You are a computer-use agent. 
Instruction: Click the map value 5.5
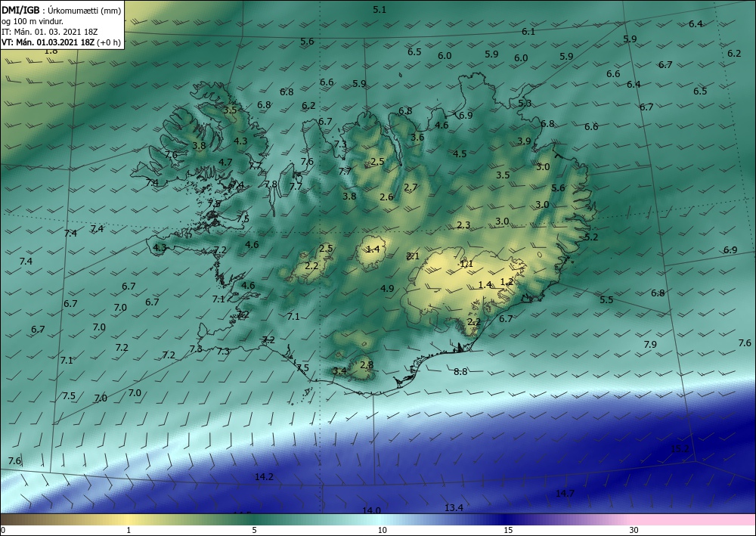tap(606, 300)
